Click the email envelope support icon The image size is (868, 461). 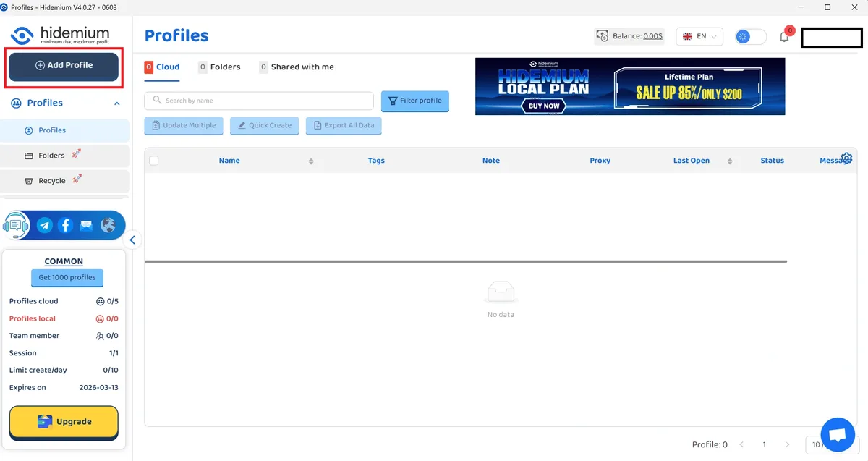pyautogui.click(x=87, y=225)
